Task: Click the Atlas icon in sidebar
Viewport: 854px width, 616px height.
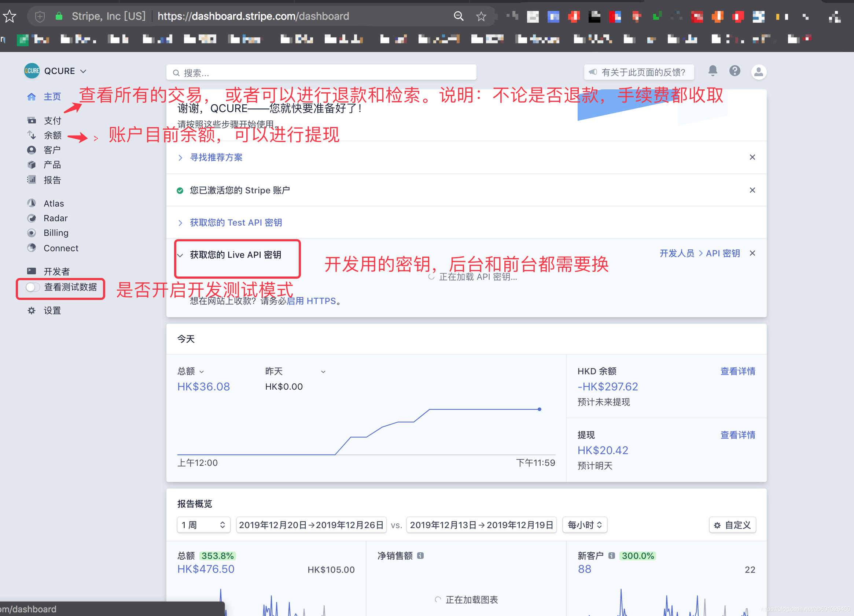Action: (x=32, y=203)
